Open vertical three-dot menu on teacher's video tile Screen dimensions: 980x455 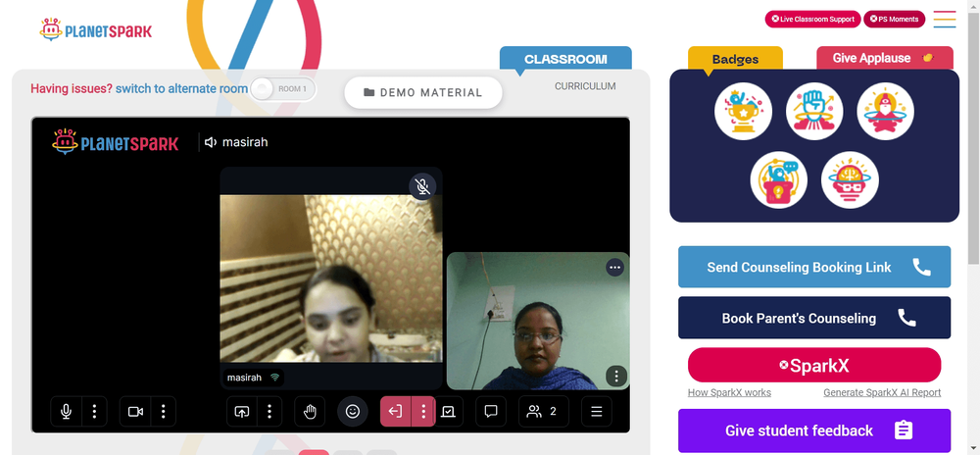pos(616,377)
